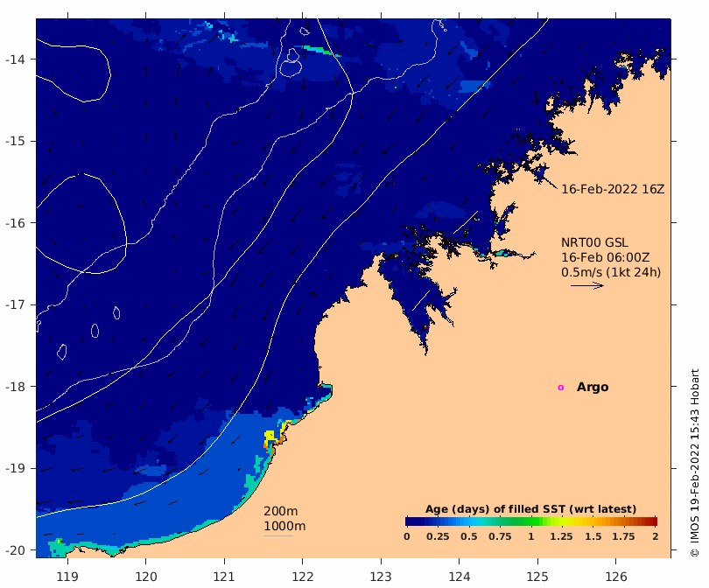The width and height of the screenshot is (709, 588).
Task: Click latitude axis label '-20'
Action: click(x=15, y=550)
